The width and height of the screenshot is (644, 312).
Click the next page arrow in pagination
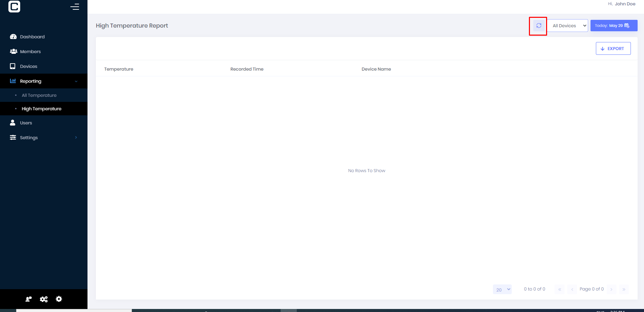coord(611,289)
